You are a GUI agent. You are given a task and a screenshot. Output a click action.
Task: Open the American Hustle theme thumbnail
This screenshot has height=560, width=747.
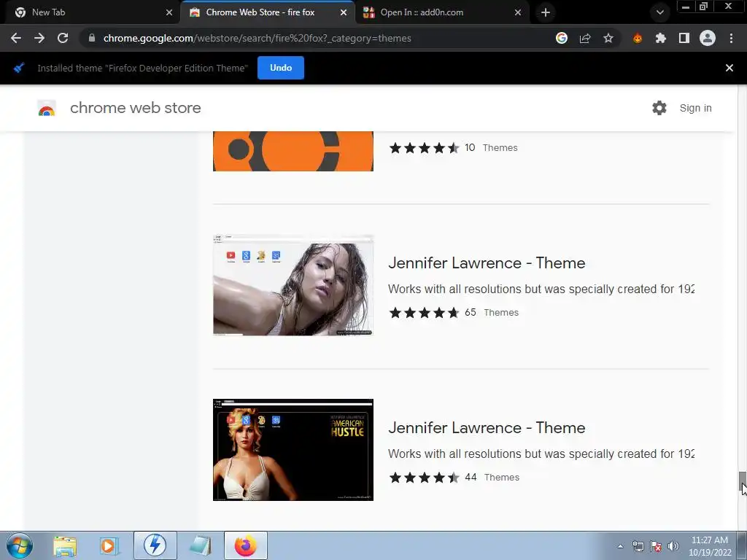[x=293, y=450]
